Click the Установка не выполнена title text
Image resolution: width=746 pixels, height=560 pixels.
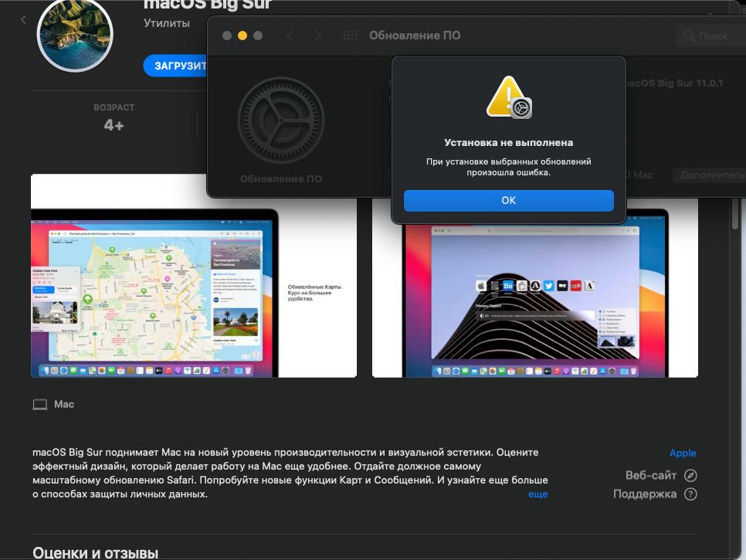(509, 143)
